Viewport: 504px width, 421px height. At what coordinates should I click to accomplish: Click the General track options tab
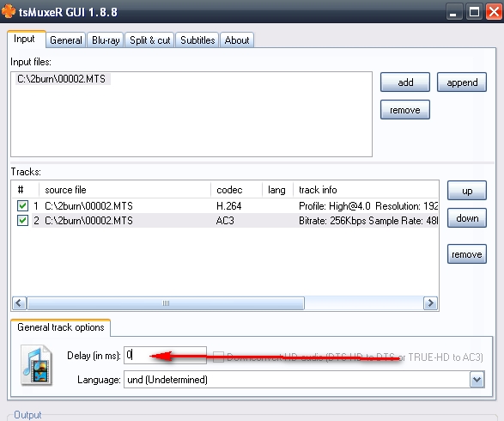(60, 327)
